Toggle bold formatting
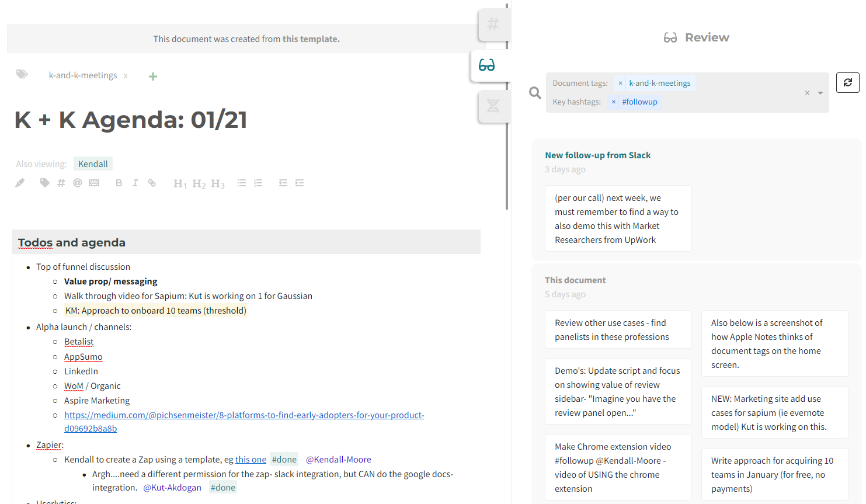866x504 pixels. (119, 183)
